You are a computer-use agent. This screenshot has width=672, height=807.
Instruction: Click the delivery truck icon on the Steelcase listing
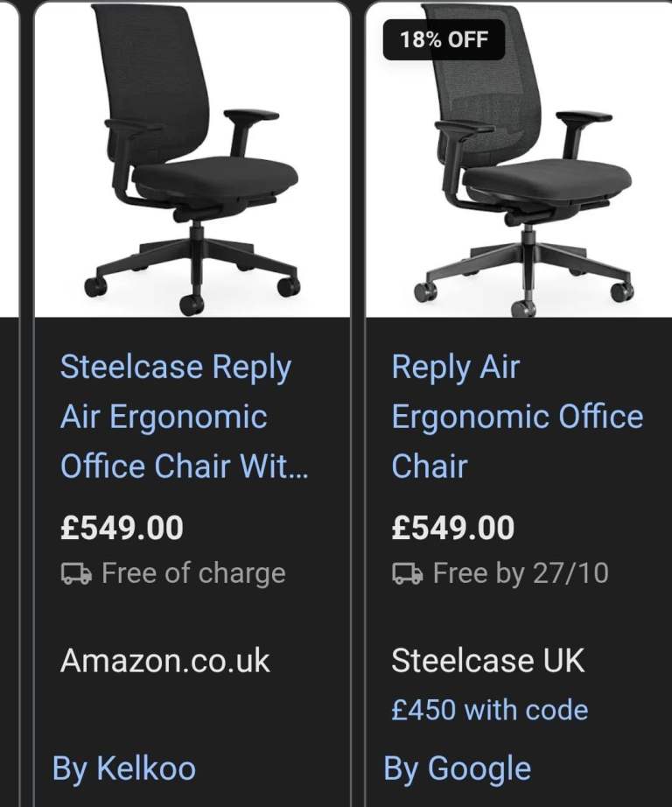coord(405,572)
